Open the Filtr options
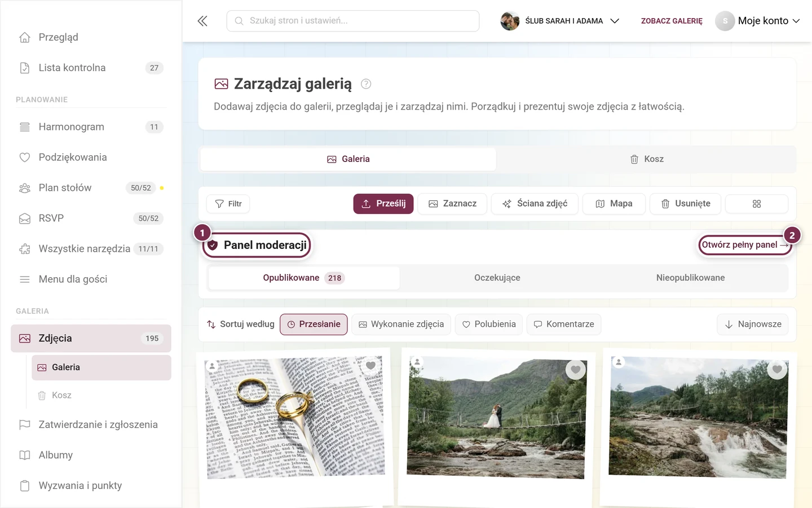This screenshot has width=812, height=508. 228,204
